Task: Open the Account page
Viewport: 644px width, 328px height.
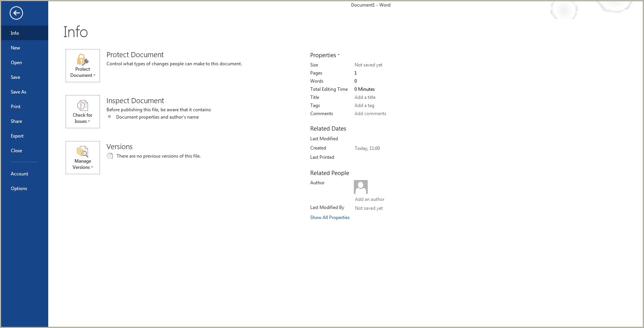Action: 24,174
